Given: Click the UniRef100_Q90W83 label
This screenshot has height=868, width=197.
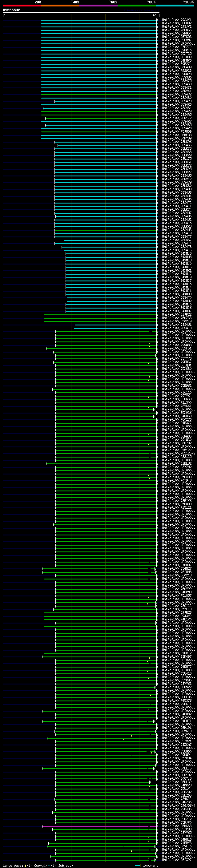Looking at the screenshot, I should tap(176, 345).
